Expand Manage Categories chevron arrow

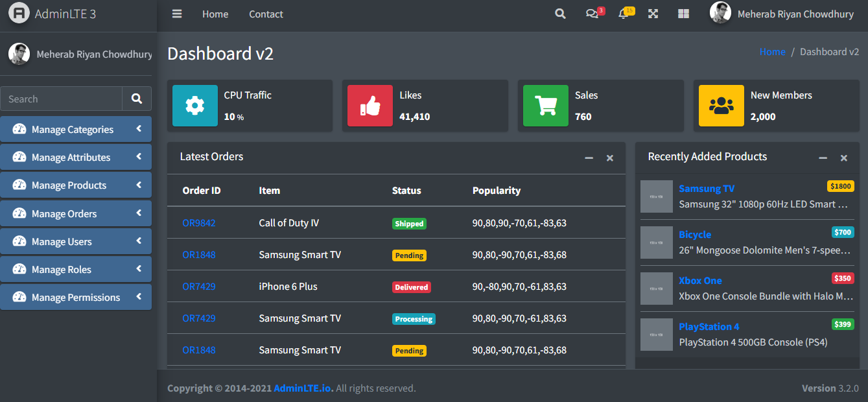click(139, 129)
